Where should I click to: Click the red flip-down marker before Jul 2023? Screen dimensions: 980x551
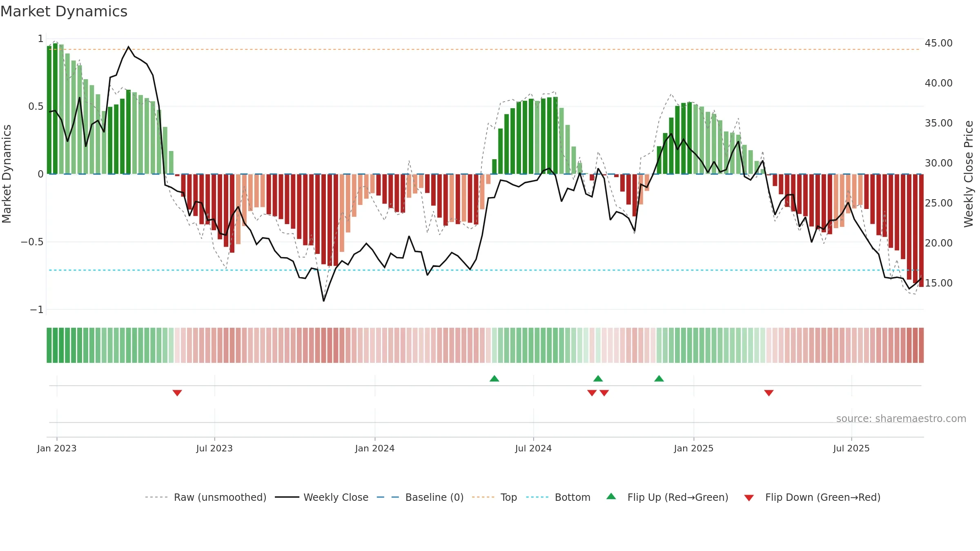click(x=177, y=393)
